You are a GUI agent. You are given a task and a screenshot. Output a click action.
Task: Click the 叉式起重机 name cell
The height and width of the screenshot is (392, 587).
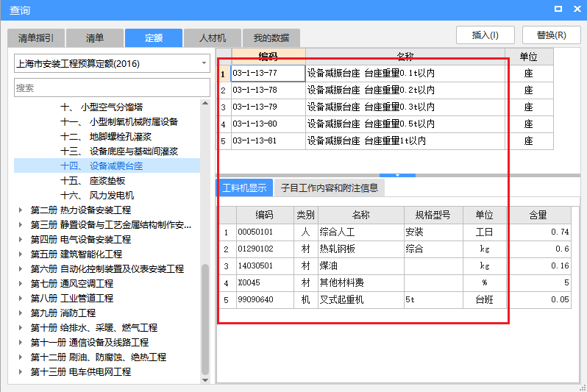click(361, 299)
